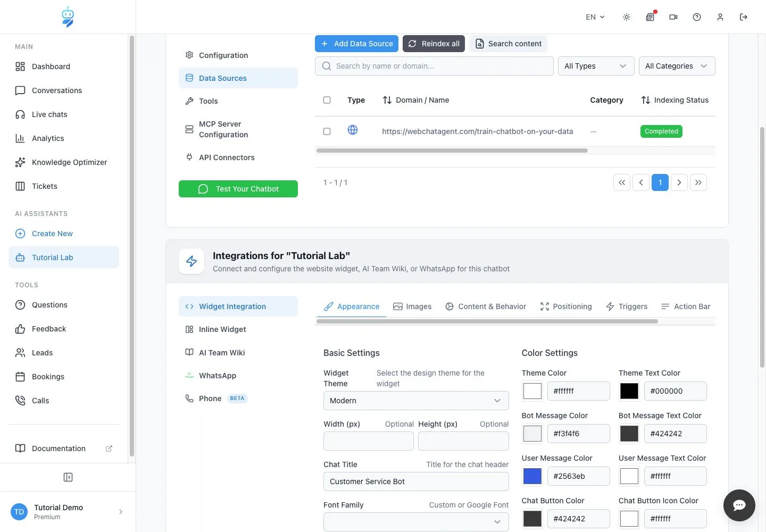Check the webchatagent.com row checkbox
The height and width of the screenshot is (532, 766).
[327, 131]
